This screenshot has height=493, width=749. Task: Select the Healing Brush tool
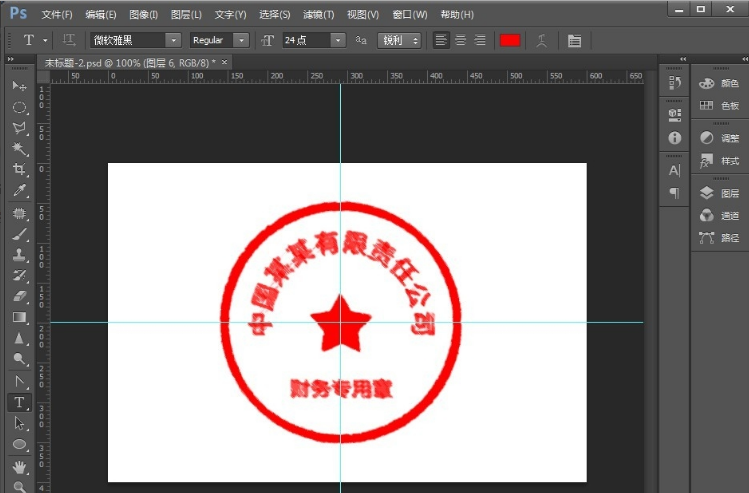click(x=19, y=213)
